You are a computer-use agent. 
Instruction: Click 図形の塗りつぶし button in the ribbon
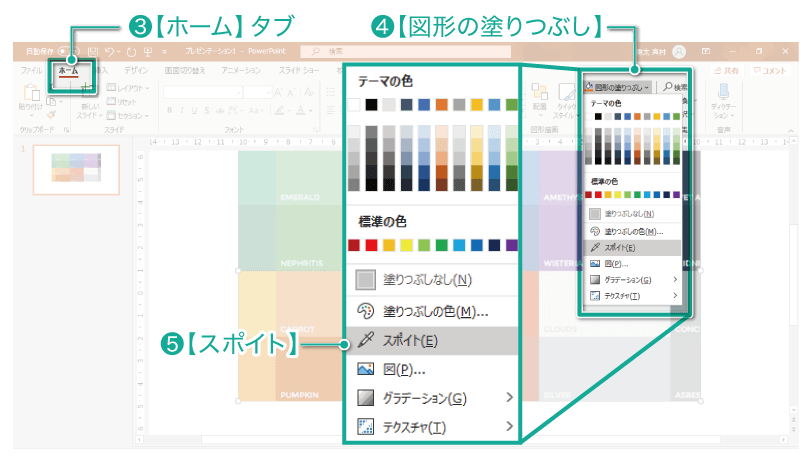(617, 87)
